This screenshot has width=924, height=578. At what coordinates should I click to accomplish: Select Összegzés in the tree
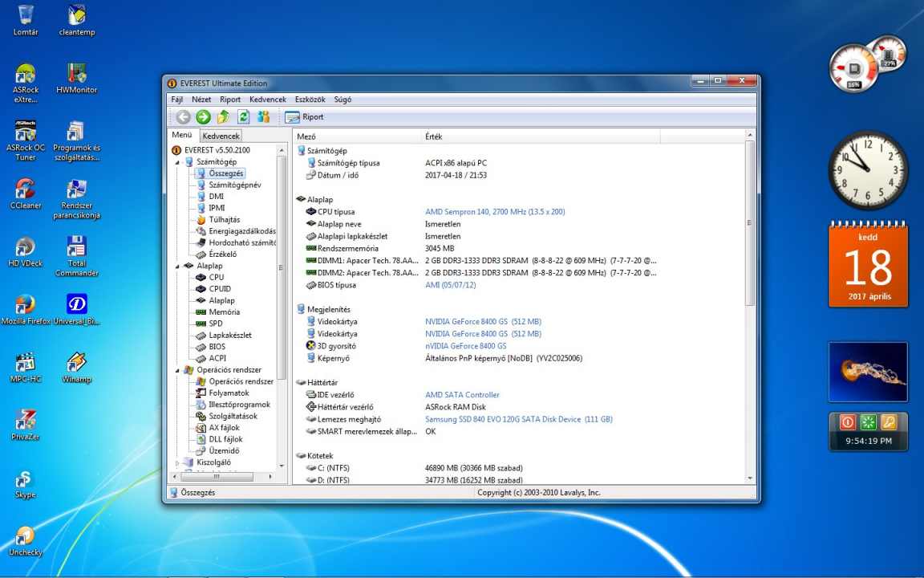coord(225,173)
